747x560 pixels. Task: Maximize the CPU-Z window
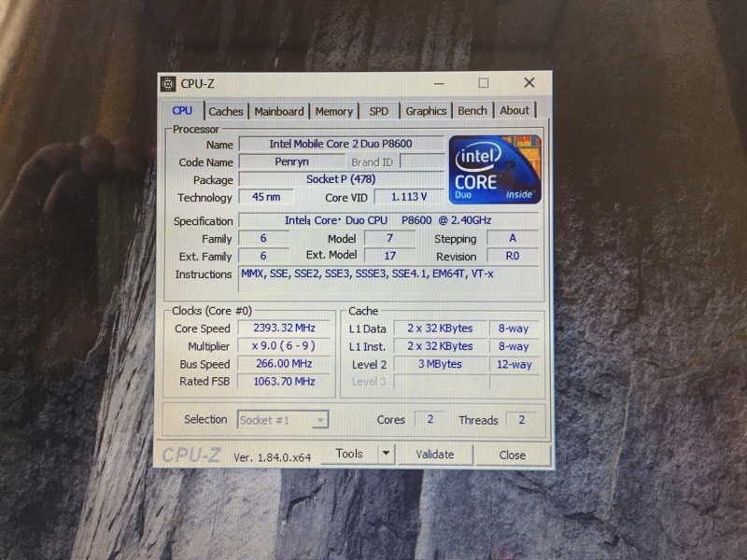[484, 83]
